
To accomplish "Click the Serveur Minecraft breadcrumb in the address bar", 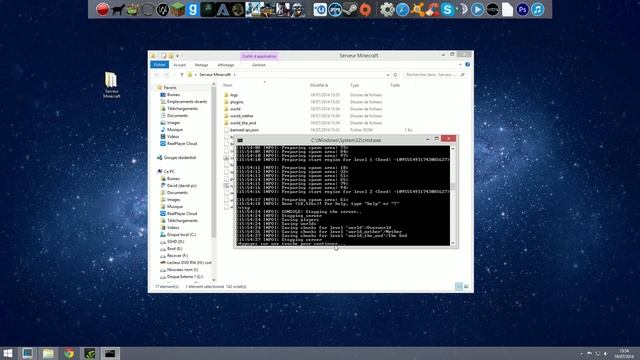I will (215, 75).
